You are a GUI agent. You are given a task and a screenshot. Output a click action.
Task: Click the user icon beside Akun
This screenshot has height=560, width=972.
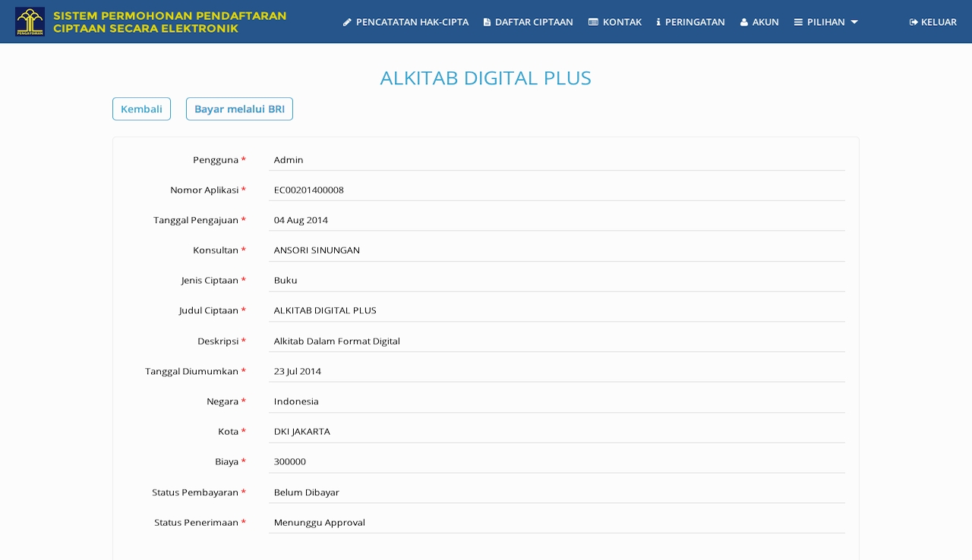click(x=744, y=22)
